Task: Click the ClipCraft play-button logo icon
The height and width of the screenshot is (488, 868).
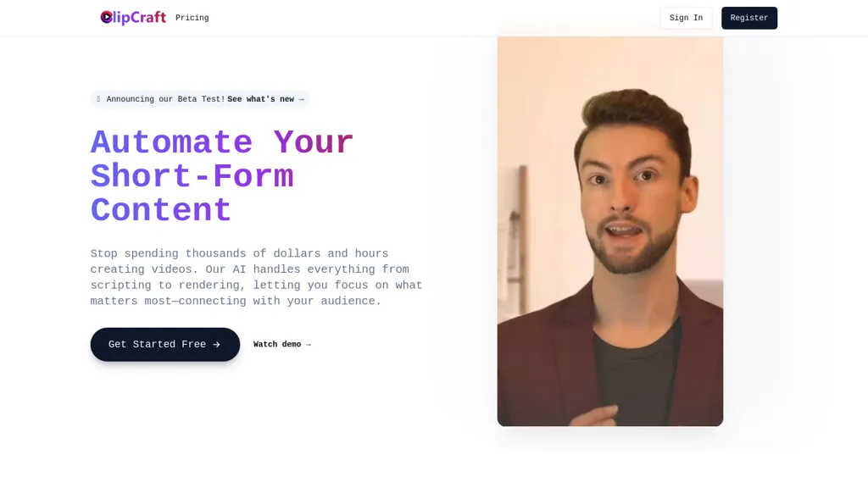Action: coord(106,18)
